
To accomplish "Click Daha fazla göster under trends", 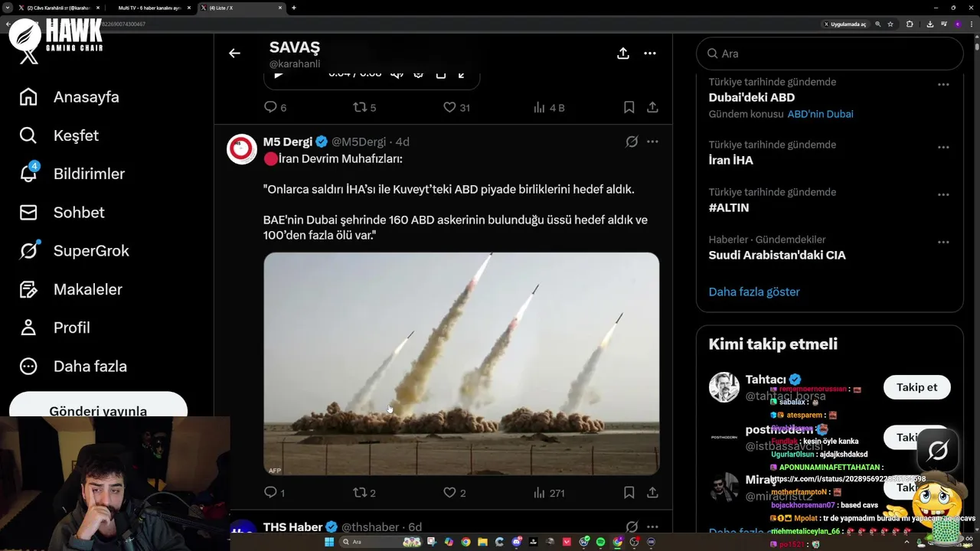I will point(754,292).
